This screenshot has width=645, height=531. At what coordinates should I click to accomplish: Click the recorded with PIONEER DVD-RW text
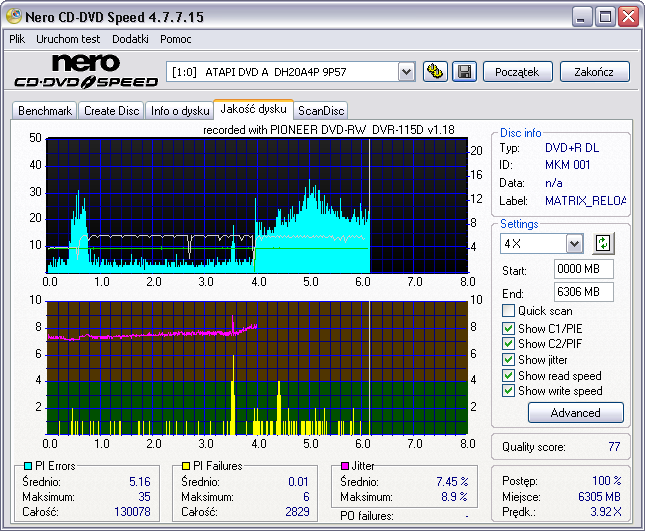pos(329,130)
